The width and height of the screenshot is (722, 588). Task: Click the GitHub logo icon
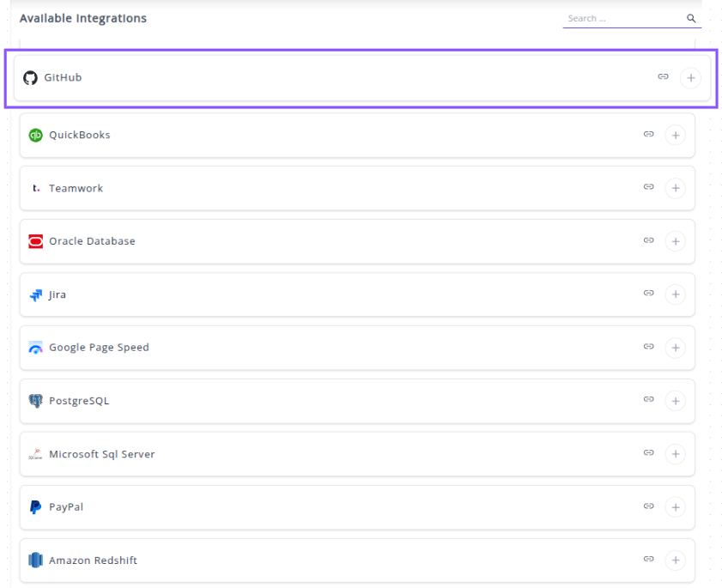point(30,78)
